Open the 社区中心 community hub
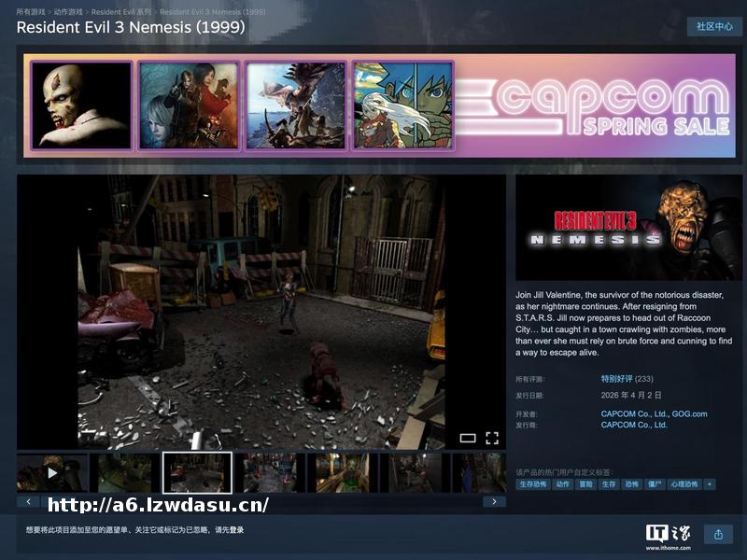The image size is (747, 560). (714, 26)
